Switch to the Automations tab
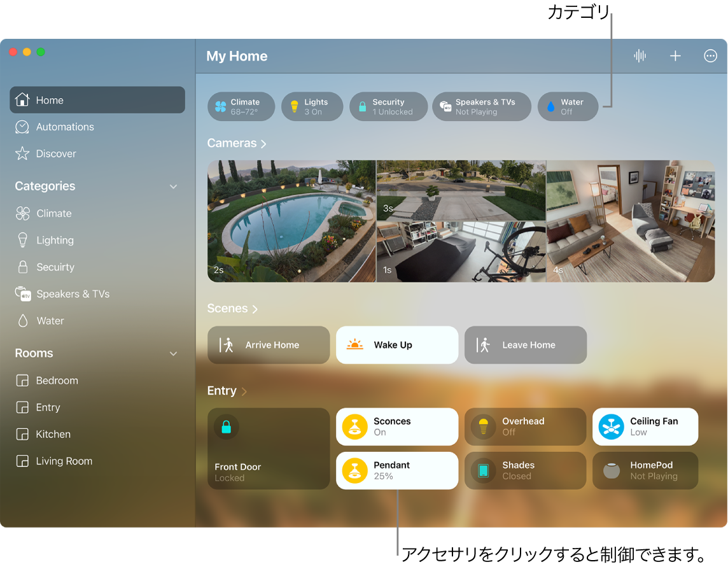 pyautogui.click(x=64, y=127)
